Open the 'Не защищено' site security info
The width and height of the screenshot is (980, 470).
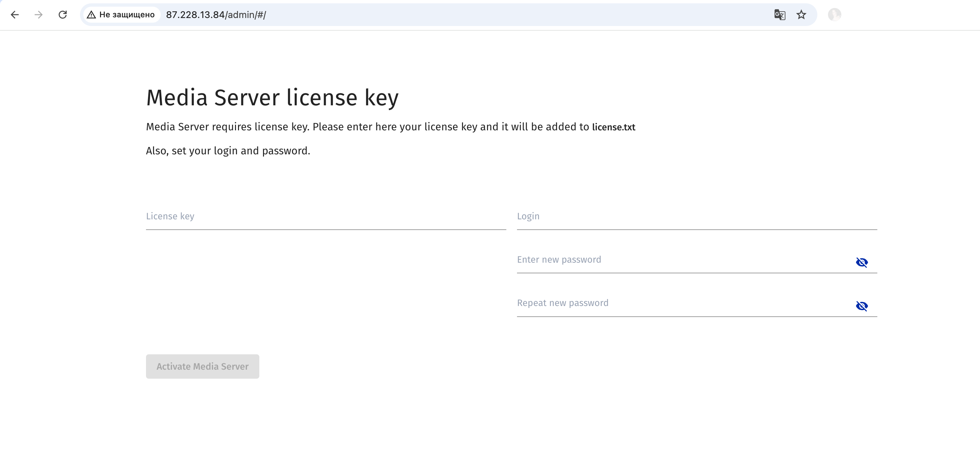pos(121,14)
